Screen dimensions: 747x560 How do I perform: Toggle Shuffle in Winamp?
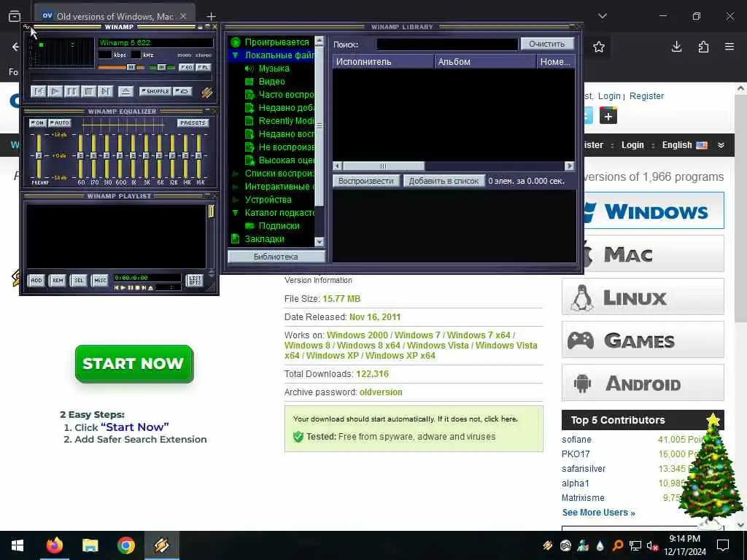[155, 91]
